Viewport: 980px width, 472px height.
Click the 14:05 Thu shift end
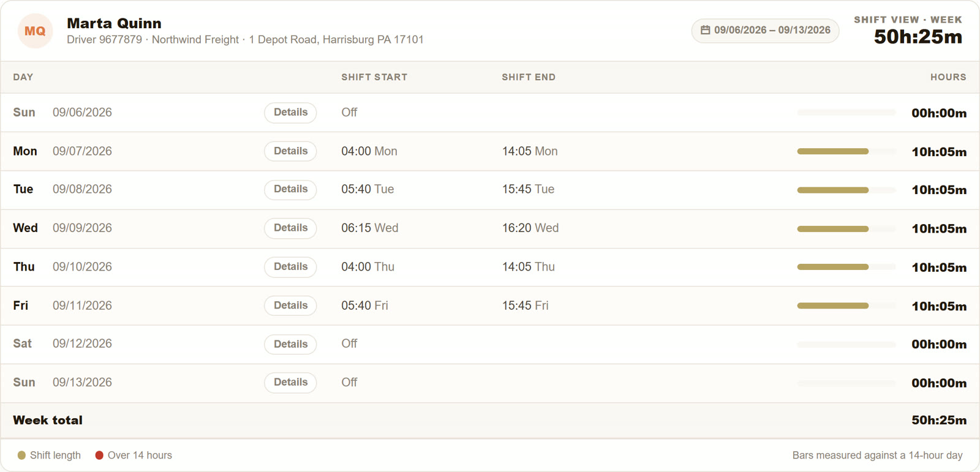tap(529, 267)
